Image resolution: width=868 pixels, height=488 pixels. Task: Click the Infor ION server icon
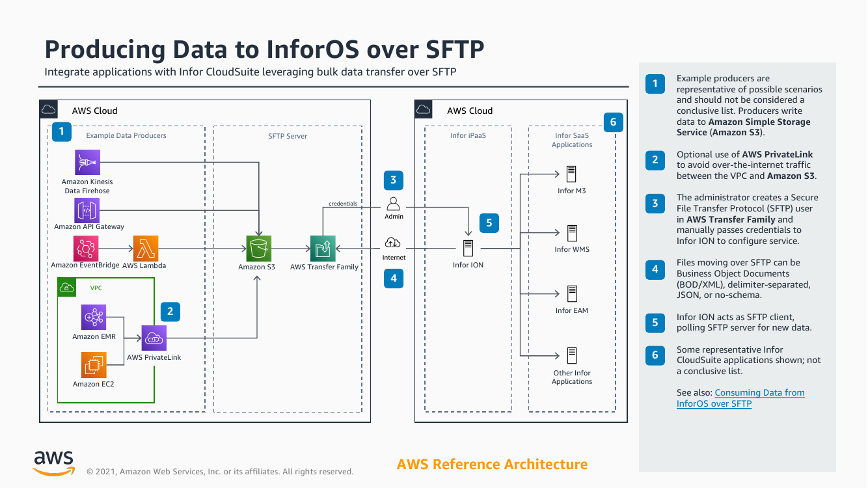click(x=468, y=248)
